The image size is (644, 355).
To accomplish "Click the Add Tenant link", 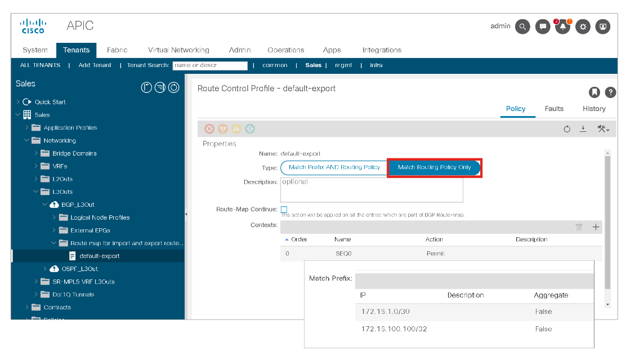I will click(x=95, y=65).
